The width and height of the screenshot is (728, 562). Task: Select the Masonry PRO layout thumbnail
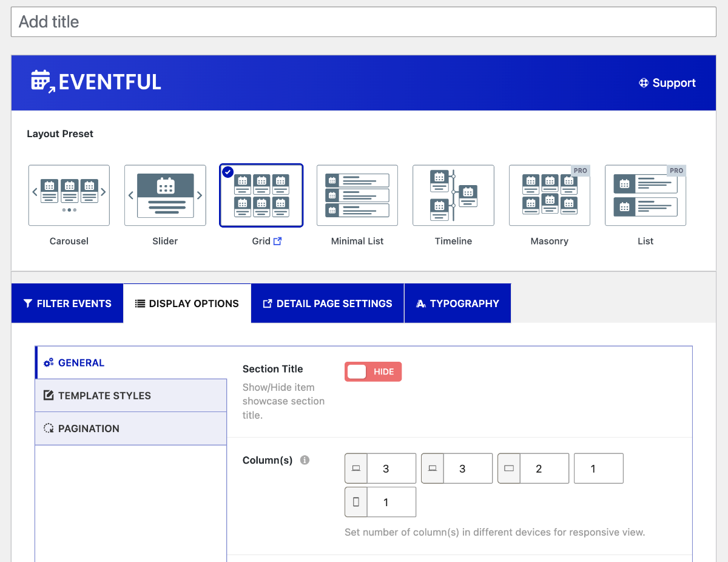click(550, 195)
